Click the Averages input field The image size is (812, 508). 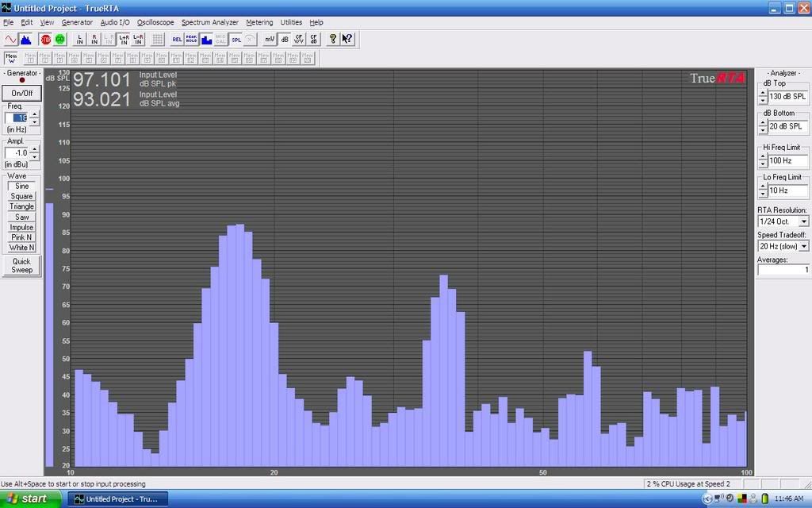tap(783, 270)
